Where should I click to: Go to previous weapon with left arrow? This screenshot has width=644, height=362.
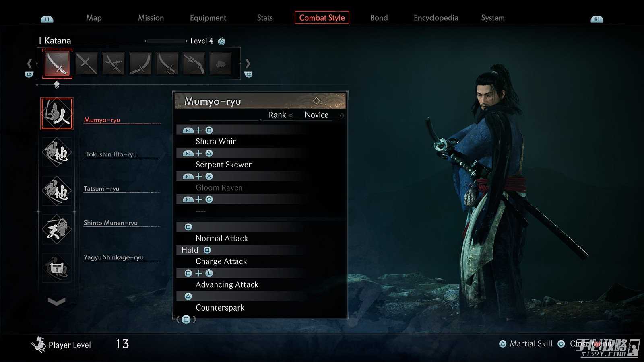(29, 64)
